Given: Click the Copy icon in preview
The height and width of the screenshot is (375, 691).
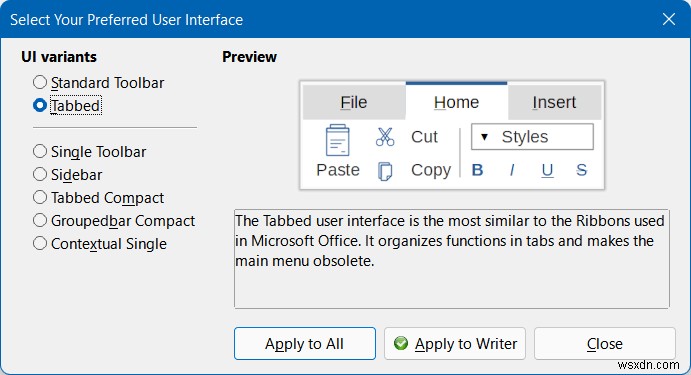Looking at the screenshot, I should pyautogui.click(x=385, y=171).
